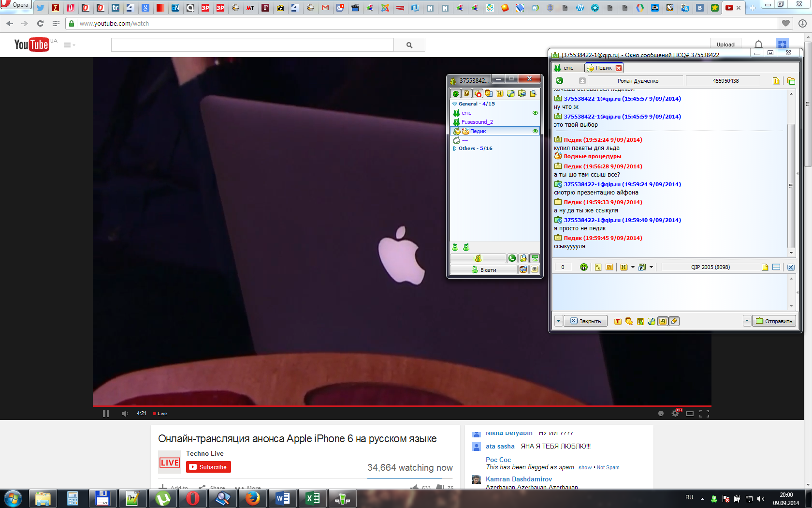Open settings wrench icon in QIP contact list toolbar
The height and width of the screenshot is (508, 812).
click(x=511, y=93)
